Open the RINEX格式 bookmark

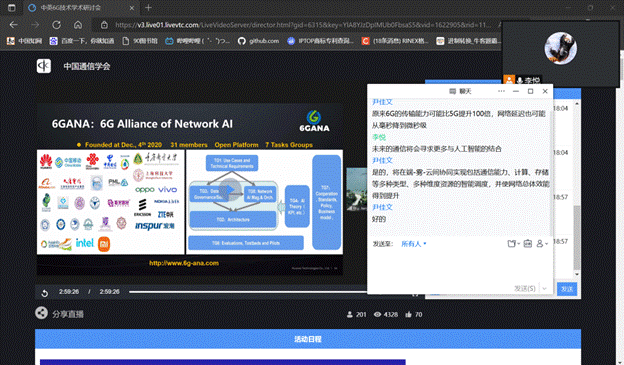(395, 41)
